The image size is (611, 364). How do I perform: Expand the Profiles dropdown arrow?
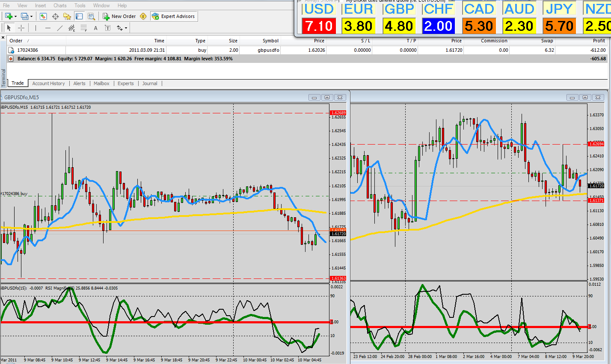pos(31,16)
